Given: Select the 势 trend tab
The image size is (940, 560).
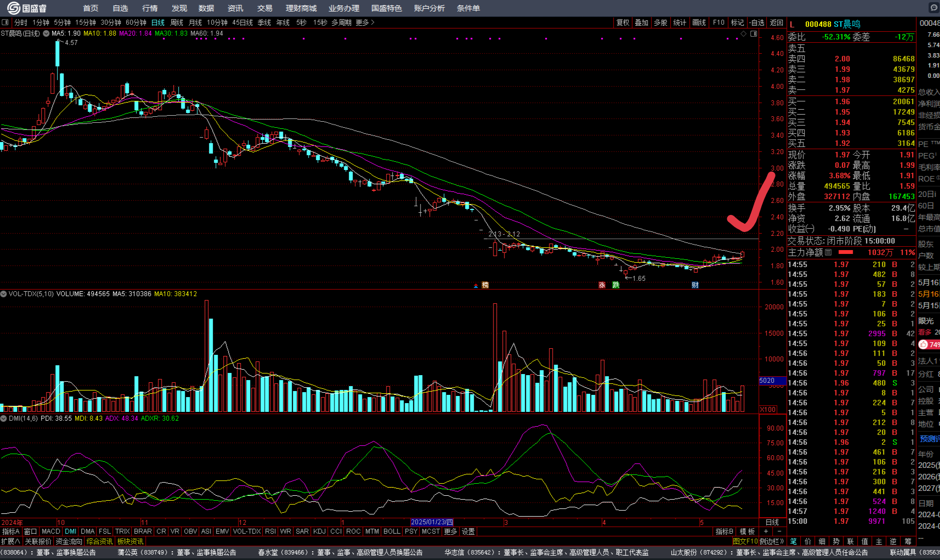Looking at the screenshot, I should click(836, 541).
